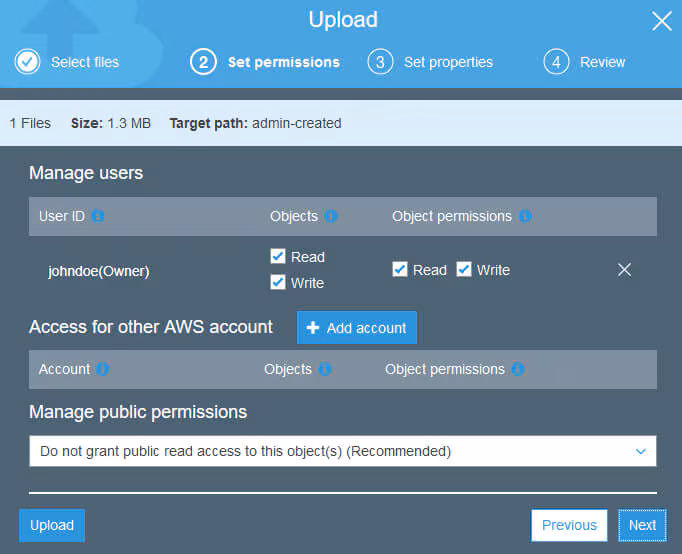This screenshot has width=682, height=554.
Task: Uncheck the Objects Write checkbox for johndoe
Action: tap(278, 283)
